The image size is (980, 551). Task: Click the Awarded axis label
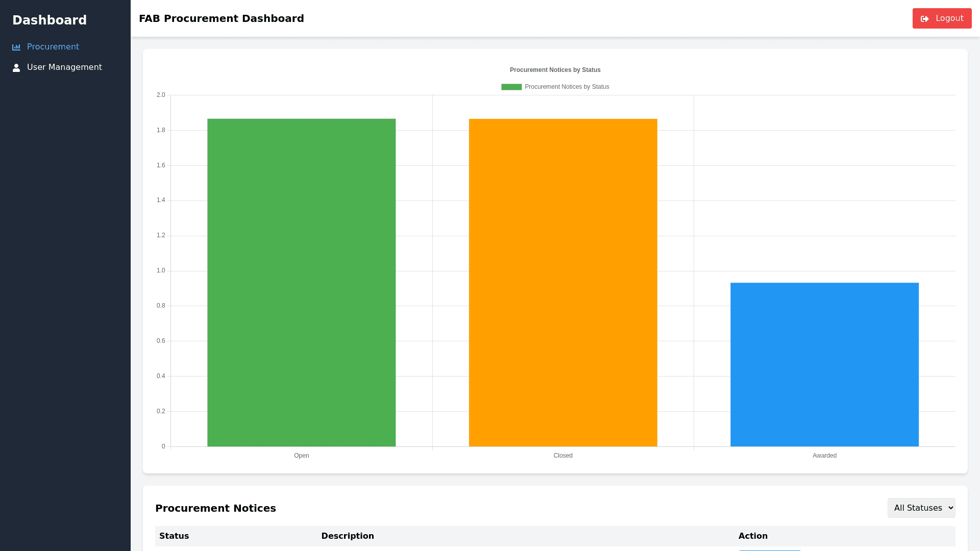824,456
